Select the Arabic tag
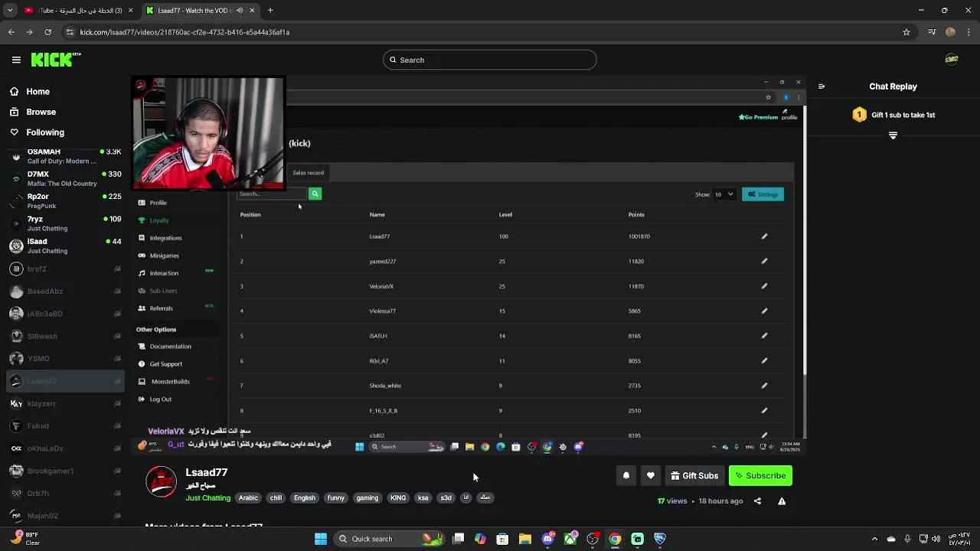Viewport: 980px width, 551px height. tap(248, 498)
